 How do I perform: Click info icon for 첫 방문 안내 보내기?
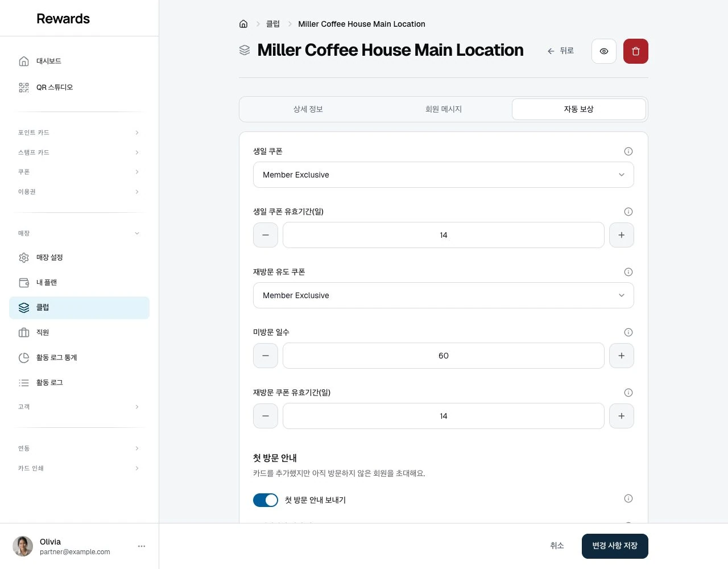click(x=628, y=498)
